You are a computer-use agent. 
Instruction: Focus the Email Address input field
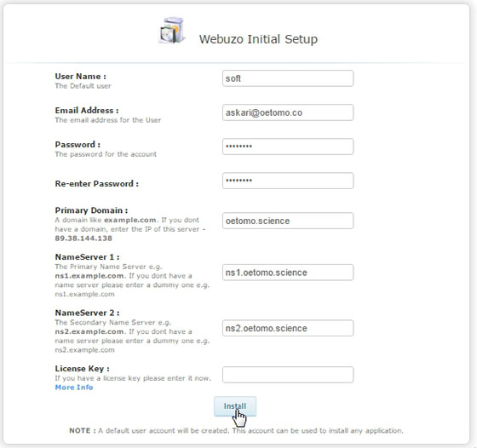click(x=288, y=112)
